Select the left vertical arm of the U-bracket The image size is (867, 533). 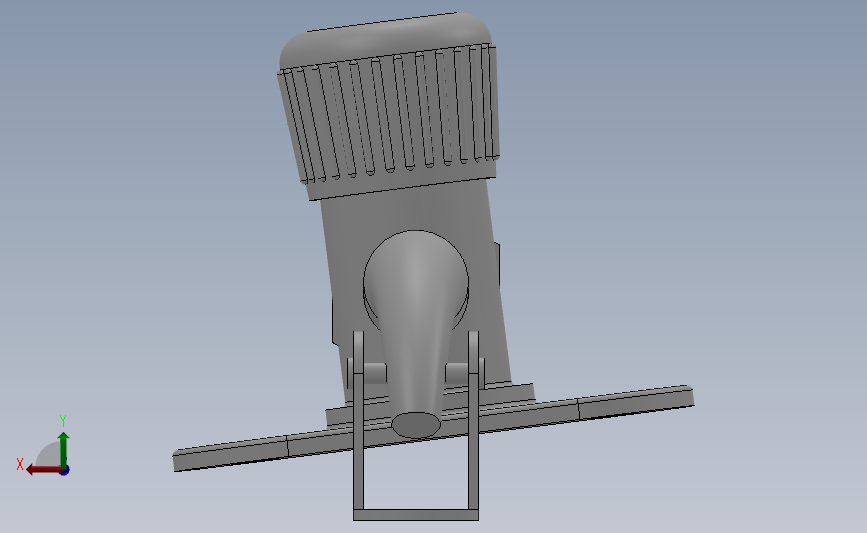(358, 420)
